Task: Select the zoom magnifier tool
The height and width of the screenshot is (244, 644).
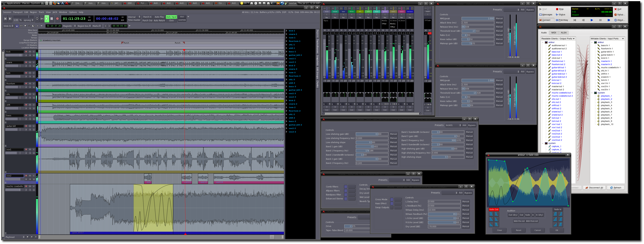Action: (25, 26)
